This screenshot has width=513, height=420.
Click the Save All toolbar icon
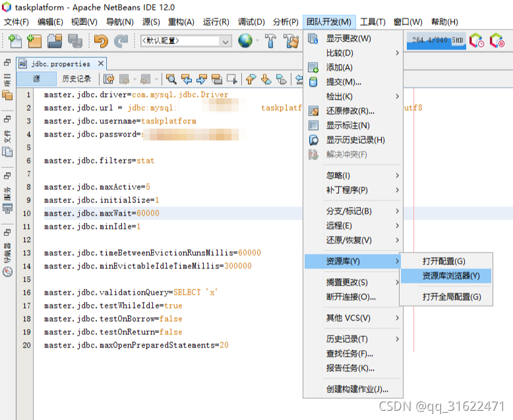click(x=75, y=41)
